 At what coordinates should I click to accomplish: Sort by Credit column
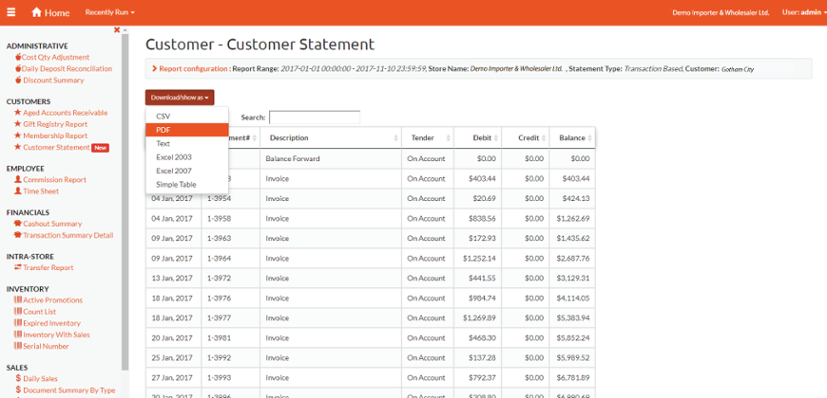coord(525,138)
